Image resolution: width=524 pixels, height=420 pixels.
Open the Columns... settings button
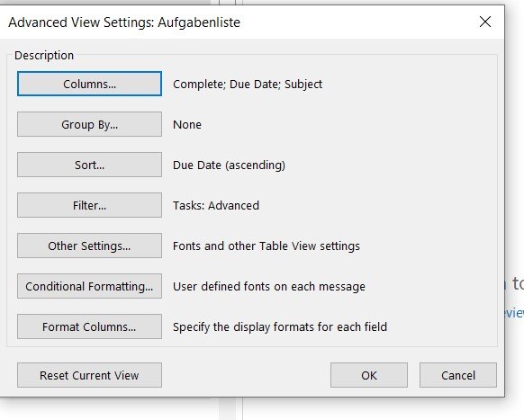click(89, 84)
